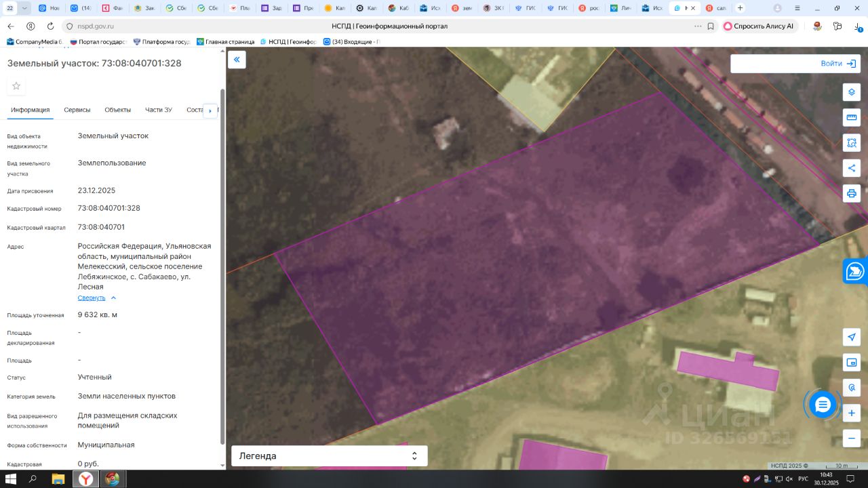Locate my position on map
The height and width of the screenshot is (488, 868).
852,338
